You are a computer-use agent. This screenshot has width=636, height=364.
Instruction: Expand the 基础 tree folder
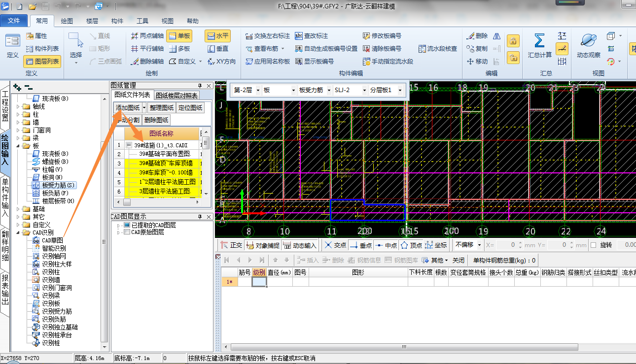tap(19, 209)
